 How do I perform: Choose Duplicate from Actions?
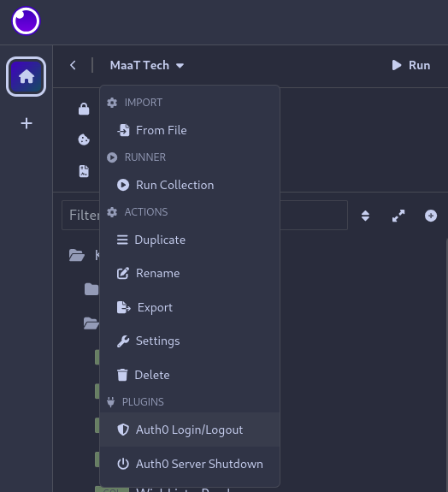point(190,240)
